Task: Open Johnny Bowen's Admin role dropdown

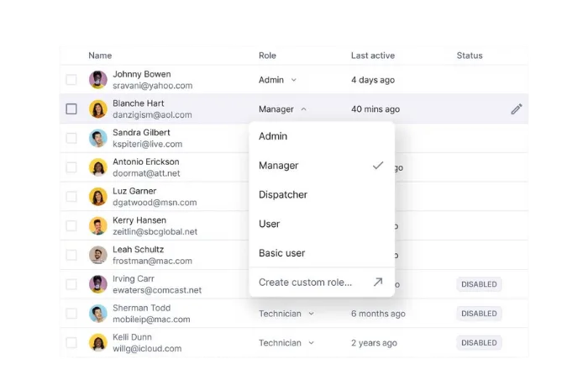Action: point(278,80)
